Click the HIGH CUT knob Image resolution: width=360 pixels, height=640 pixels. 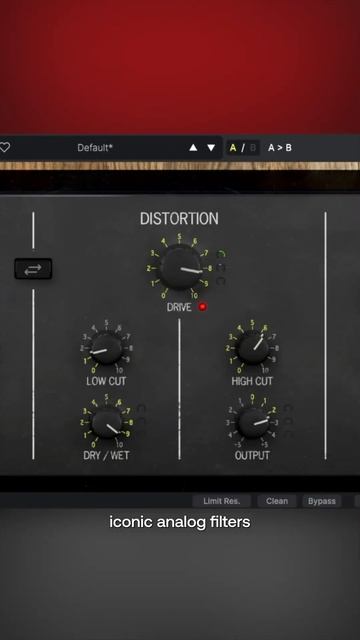(253, 348)
